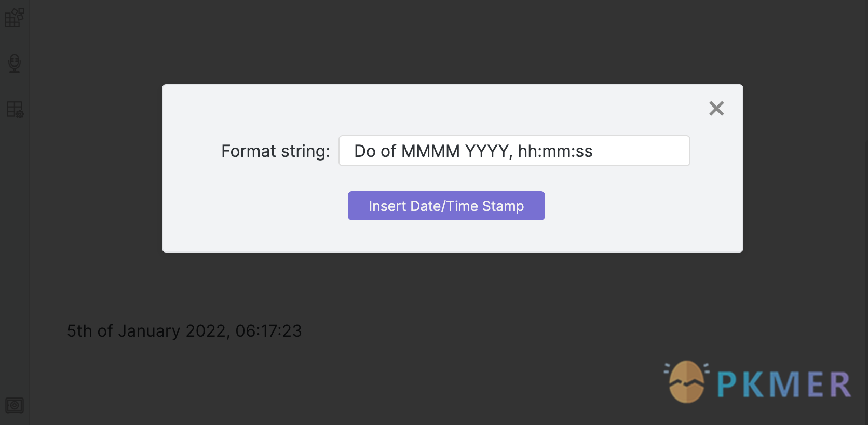
Task: Close the Format string dialog
Action: click(x=716, y=109)
